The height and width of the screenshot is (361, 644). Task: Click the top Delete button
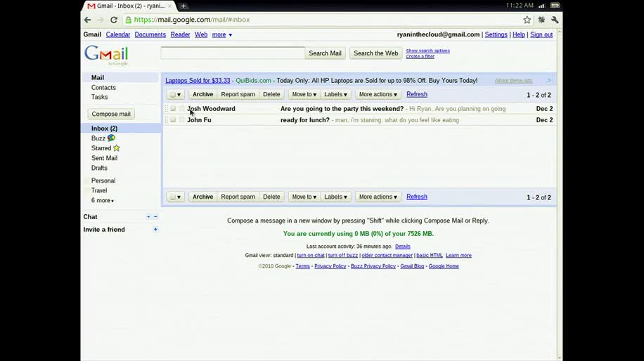tap(271, 94)
